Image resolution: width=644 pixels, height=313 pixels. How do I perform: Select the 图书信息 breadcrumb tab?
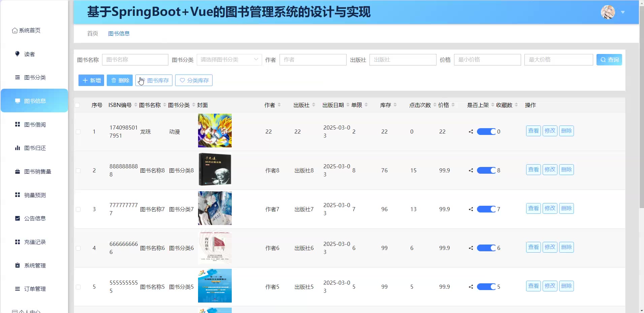click(x=119, y=33)
